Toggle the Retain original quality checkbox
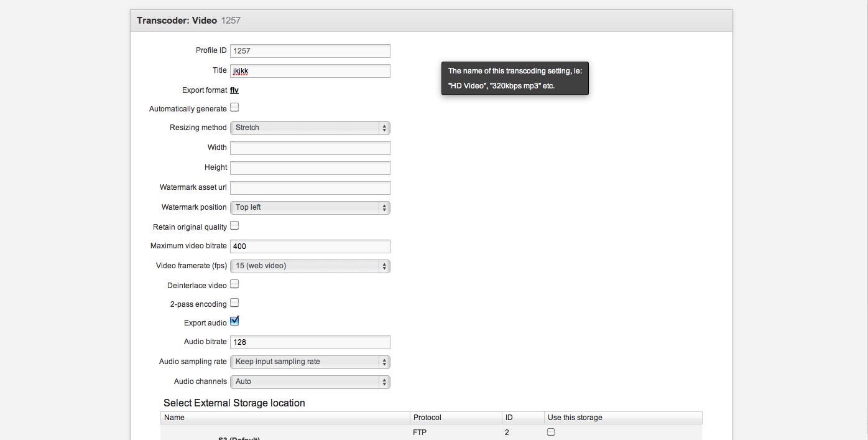868x440 pixels. (234, 226)
